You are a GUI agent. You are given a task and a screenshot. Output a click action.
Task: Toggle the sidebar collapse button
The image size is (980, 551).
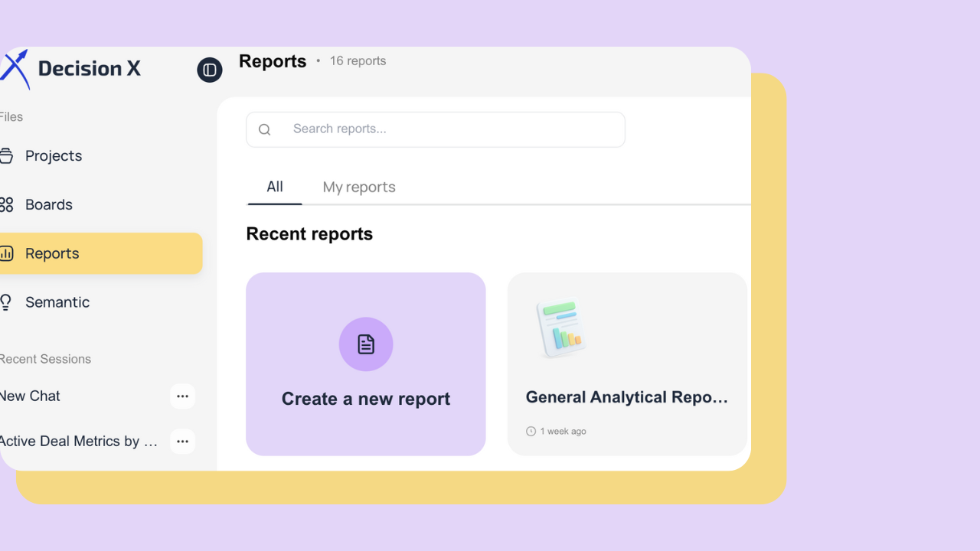[209, 70]
